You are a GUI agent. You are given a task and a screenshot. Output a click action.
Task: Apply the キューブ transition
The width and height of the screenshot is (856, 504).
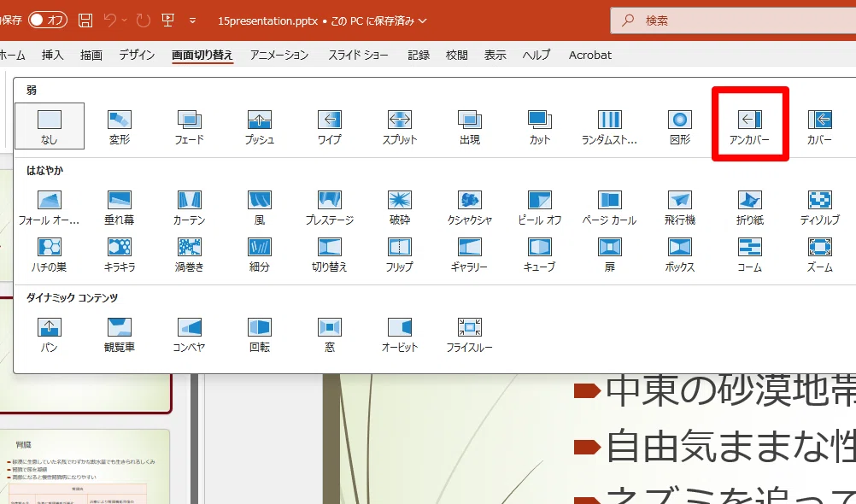[x=540, y=255]
